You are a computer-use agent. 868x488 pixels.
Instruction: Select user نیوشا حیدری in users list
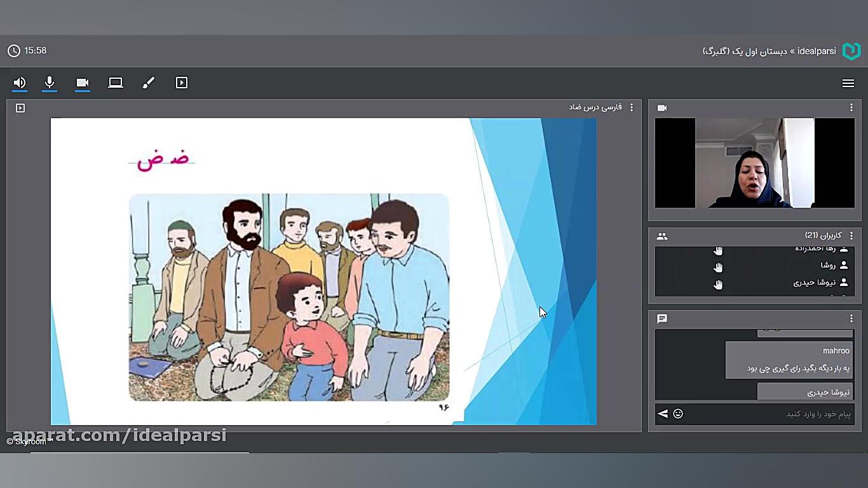(x=815, y=283)
